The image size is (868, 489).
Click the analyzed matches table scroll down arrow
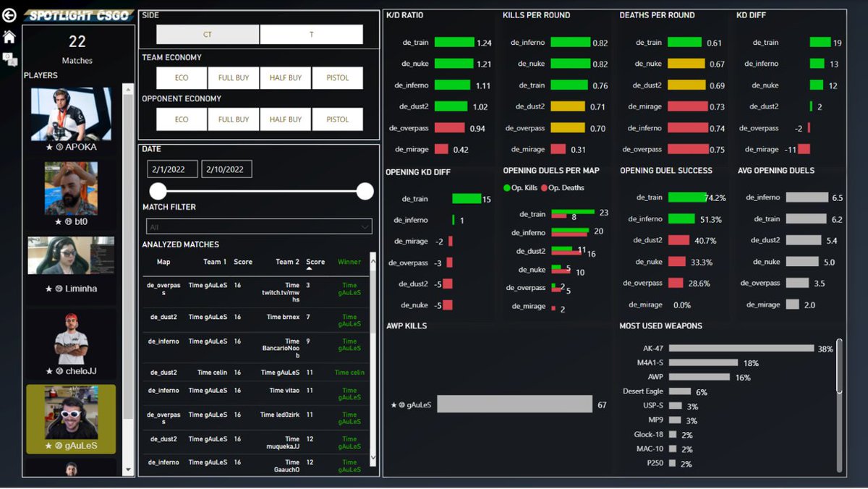[373, 457]
